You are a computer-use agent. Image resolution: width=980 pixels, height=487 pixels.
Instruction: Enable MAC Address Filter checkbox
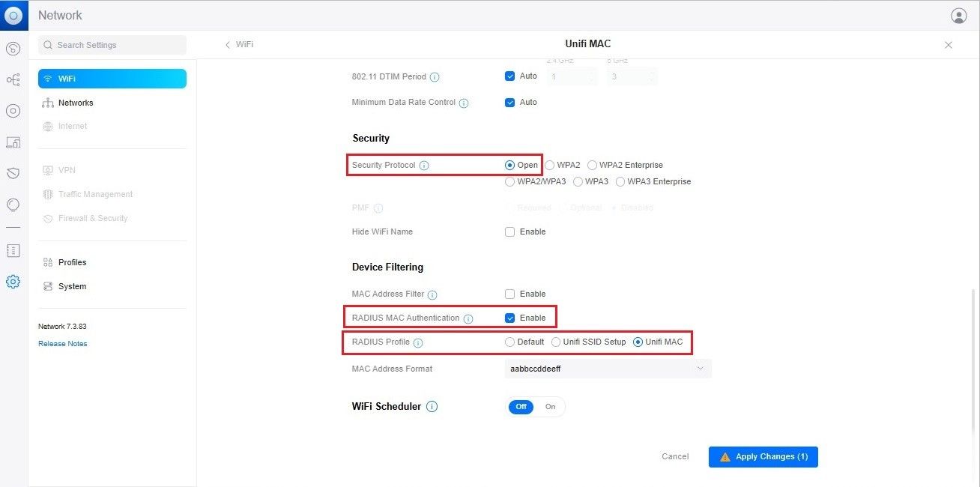click(510, 294)
